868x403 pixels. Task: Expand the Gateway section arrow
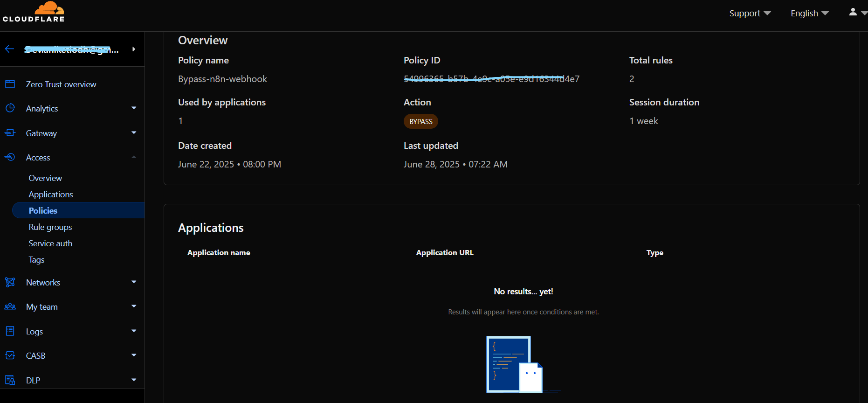[x=134, y=133]
